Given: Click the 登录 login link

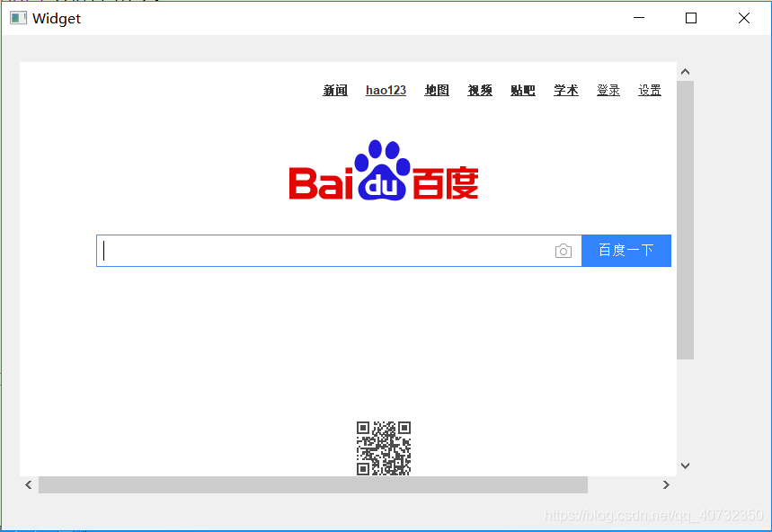Looking at the screenshot, I should tap(608, 91).
